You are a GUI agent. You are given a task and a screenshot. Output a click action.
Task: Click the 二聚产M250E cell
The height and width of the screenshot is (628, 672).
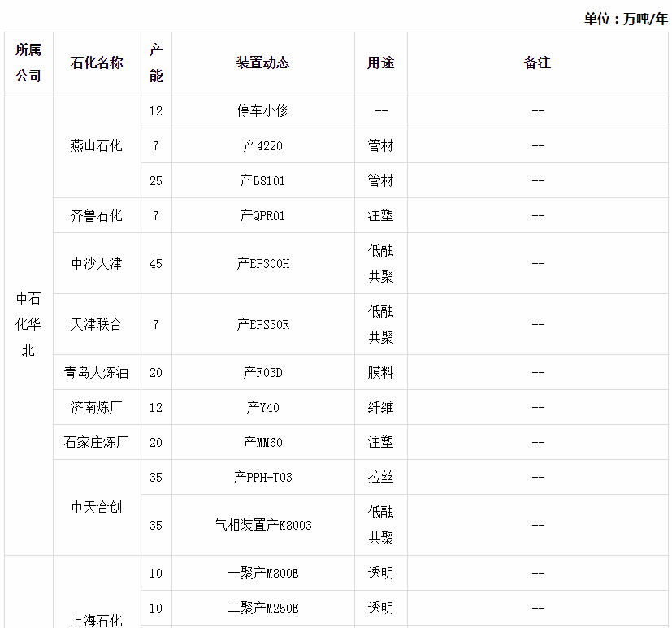pos(262,609)
